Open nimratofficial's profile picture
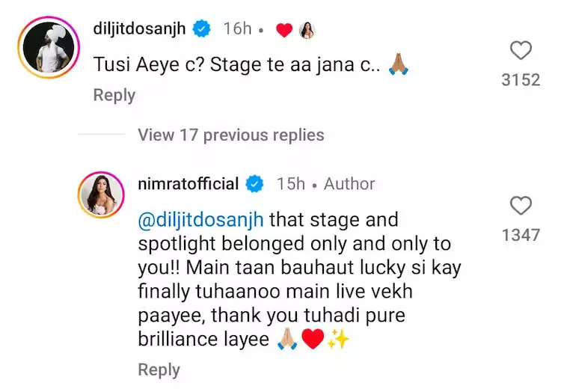Image resolution: width=561 pixels, height=392 pixels. click(101, 195)
